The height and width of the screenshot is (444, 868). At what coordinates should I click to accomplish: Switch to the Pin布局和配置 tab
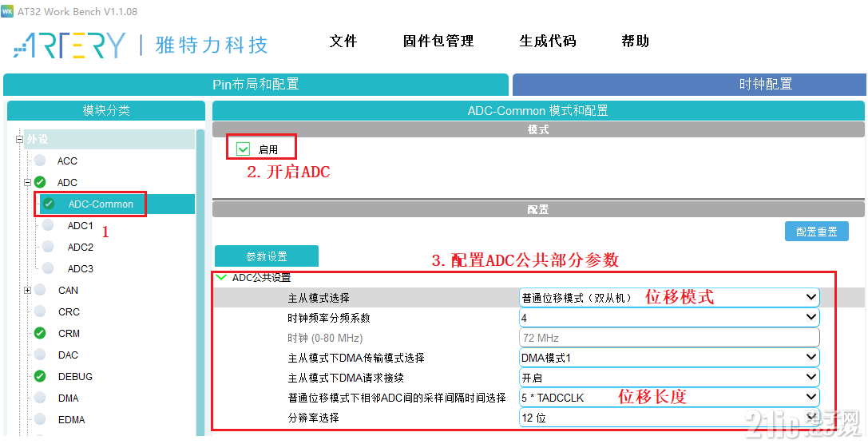click(x=256, y=84)
